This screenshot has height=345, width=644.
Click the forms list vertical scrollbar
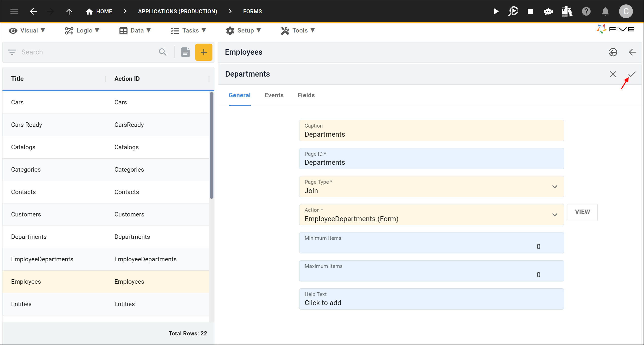point(211,145)
